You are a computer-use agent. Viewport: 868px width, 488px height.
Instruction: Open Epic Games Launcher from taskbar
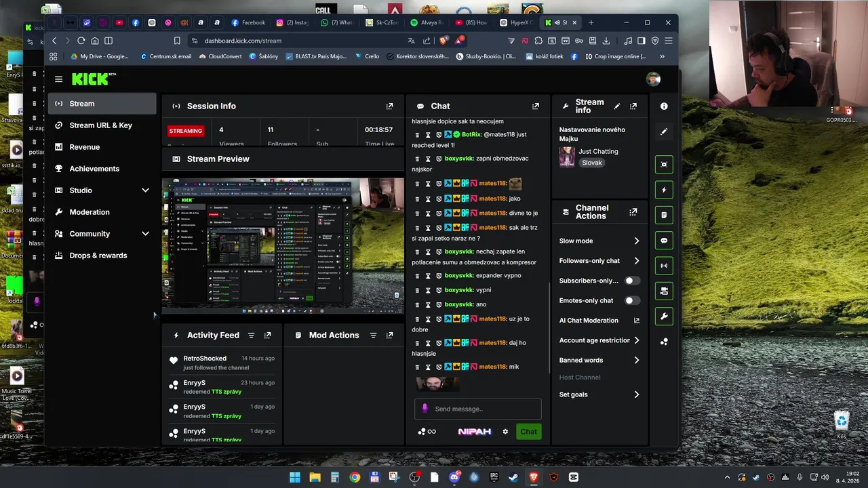point(494,477)
